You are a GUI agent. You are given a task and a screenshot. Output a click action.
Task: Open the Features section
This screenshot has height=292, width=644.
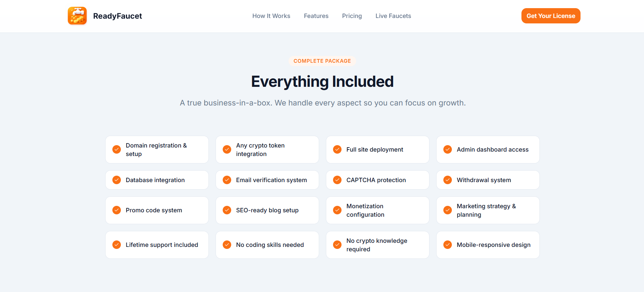tap(316, 16)
